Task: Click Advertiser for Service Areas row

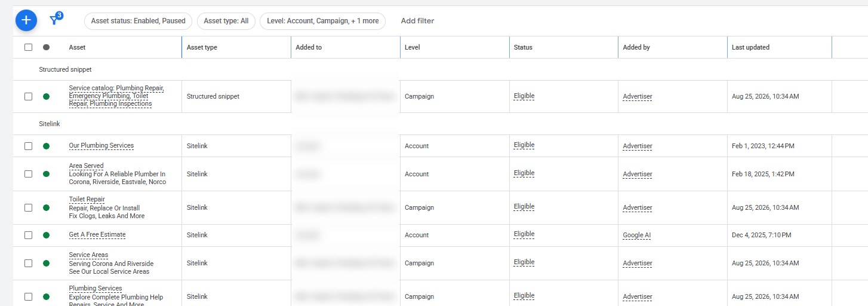Action: (x=638, y=264)
